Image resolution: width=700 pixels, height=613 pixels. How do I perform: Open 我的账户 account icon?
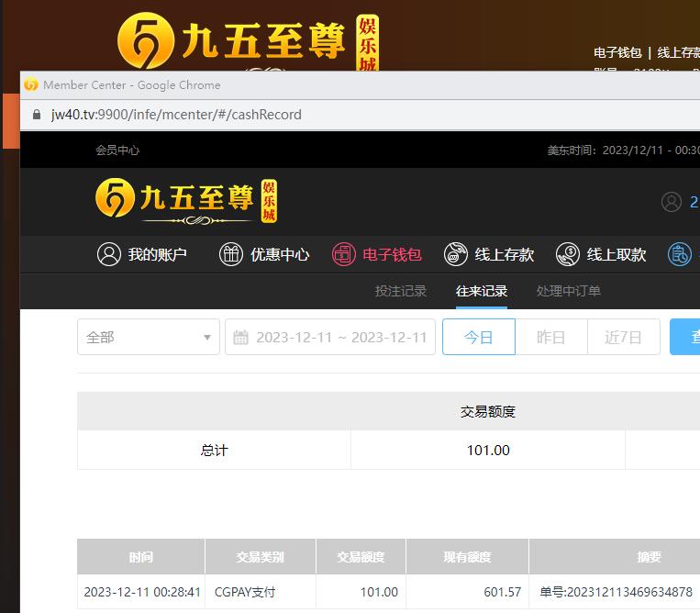click(109, 254)
